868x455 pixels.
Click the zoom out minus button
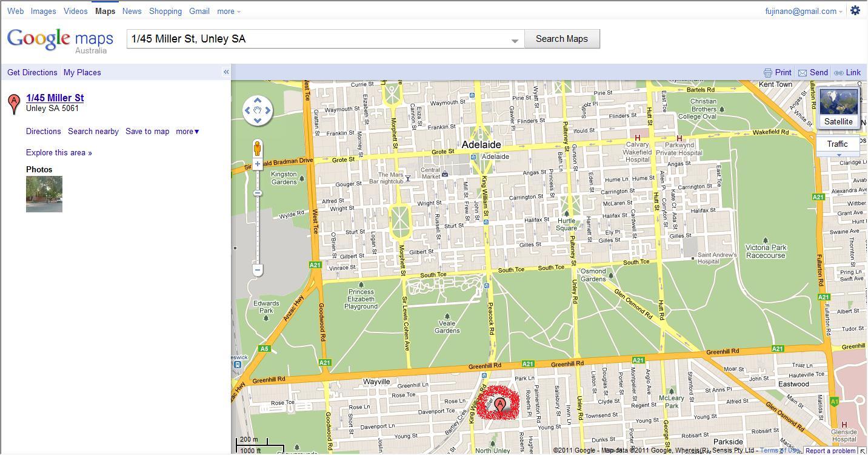click(x=258, y=270)
